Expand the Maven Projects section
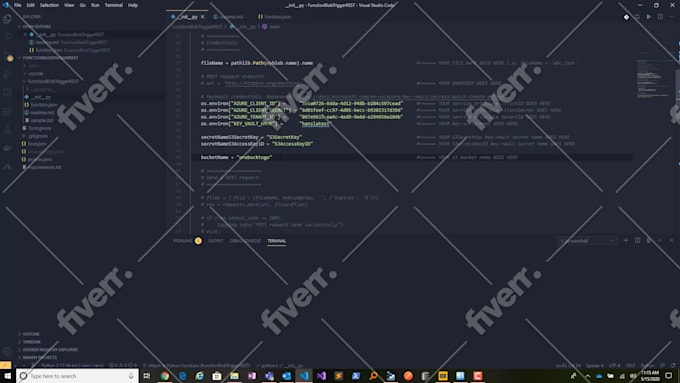Image resolution: width=680 pixels, height=383 pixels. click(x=39, y=357)
